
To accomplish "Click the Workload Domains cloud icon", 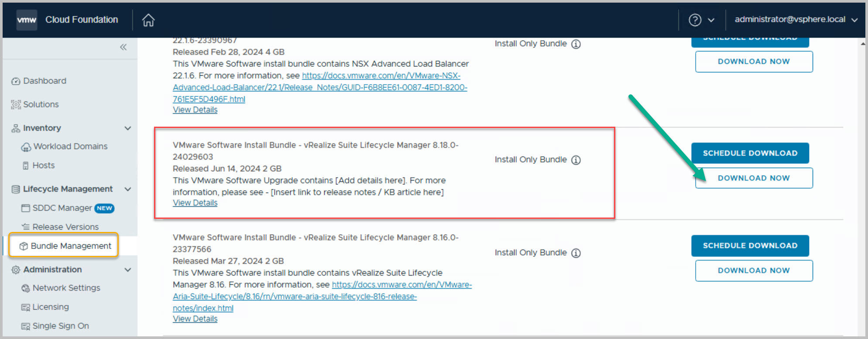I will pos(26,147).
